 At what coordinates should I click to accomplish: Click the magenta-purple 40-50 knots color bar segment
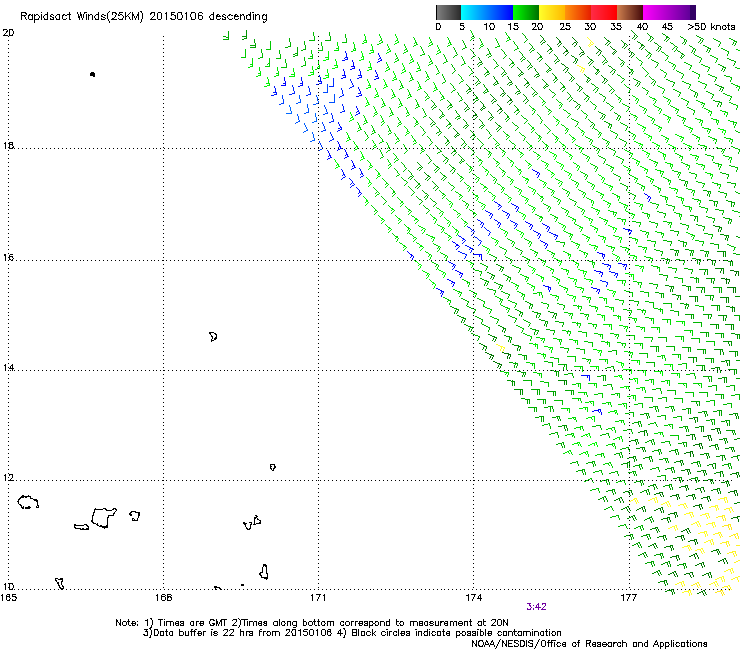pos(669,12)
